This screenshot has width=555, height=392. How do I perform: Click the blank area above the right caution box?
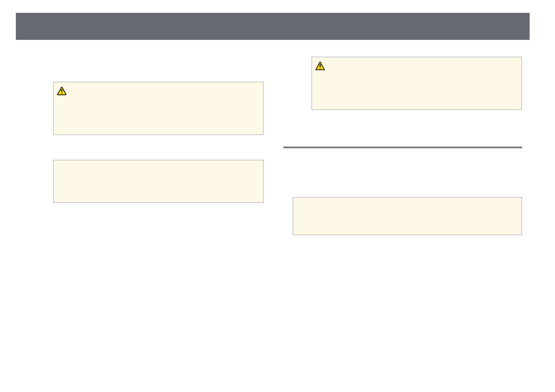coord(417,48)
